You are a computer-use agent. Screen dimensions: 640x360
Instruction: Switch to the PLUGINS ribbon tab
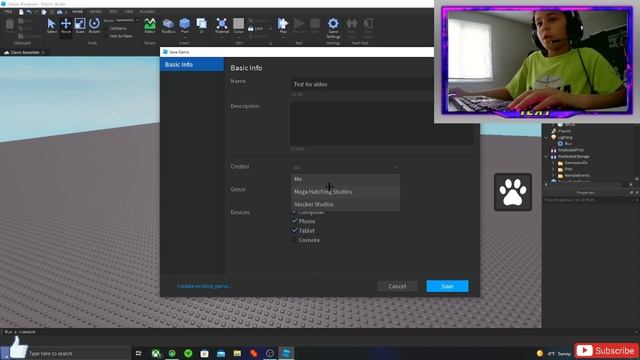(147, 12)
